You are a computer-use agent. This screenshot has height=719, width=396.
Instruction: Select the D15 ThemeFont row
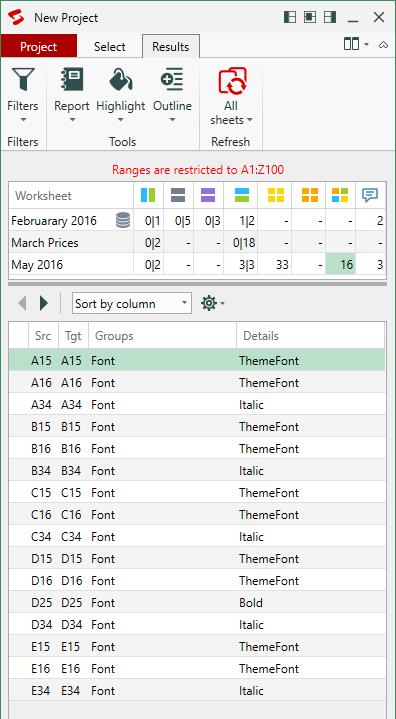(x=197, y=559)
